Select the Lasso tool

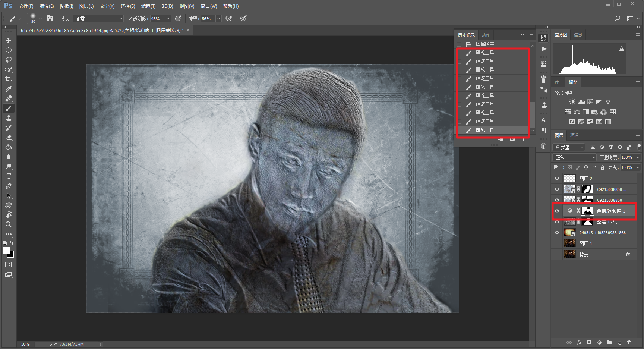[x=9, y=60]
